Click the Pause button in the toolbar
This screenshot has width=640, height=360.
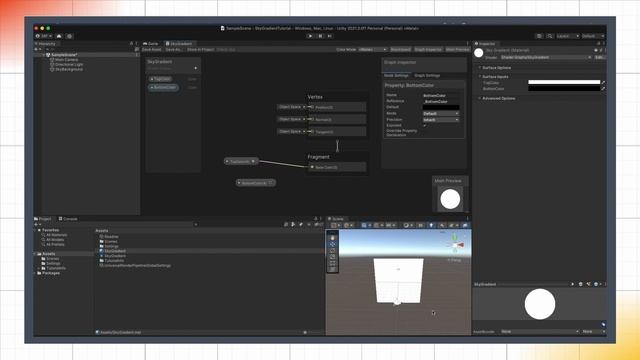point(320,36)
